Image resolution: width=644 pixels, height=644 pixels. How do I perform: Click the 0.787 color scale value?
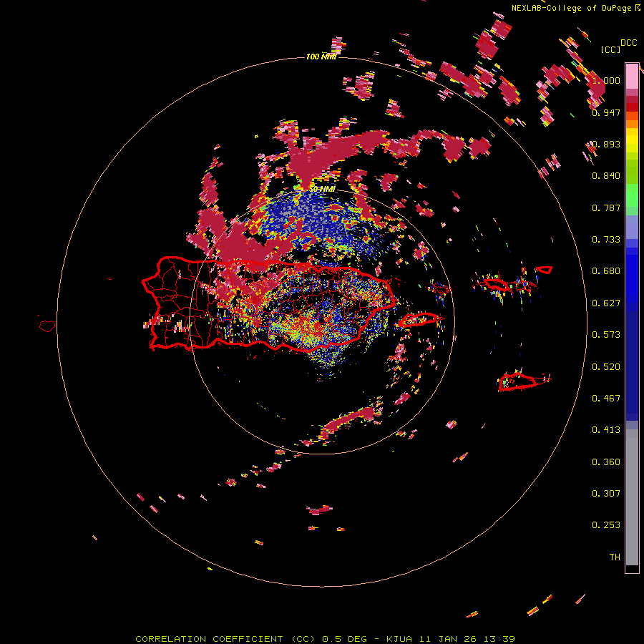pyautogui.click(x=606, y=208)
